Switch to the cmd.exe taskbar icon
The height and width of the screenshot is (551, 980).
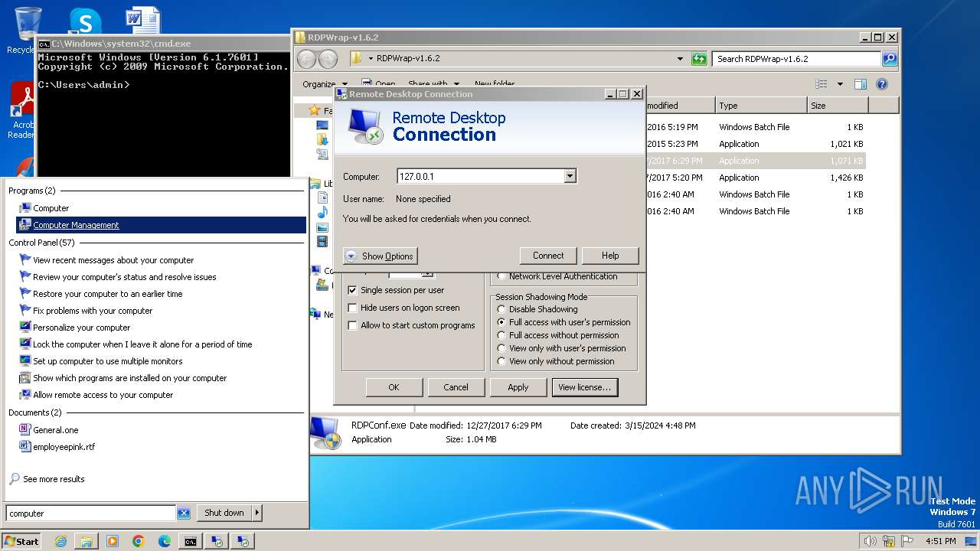190,541
